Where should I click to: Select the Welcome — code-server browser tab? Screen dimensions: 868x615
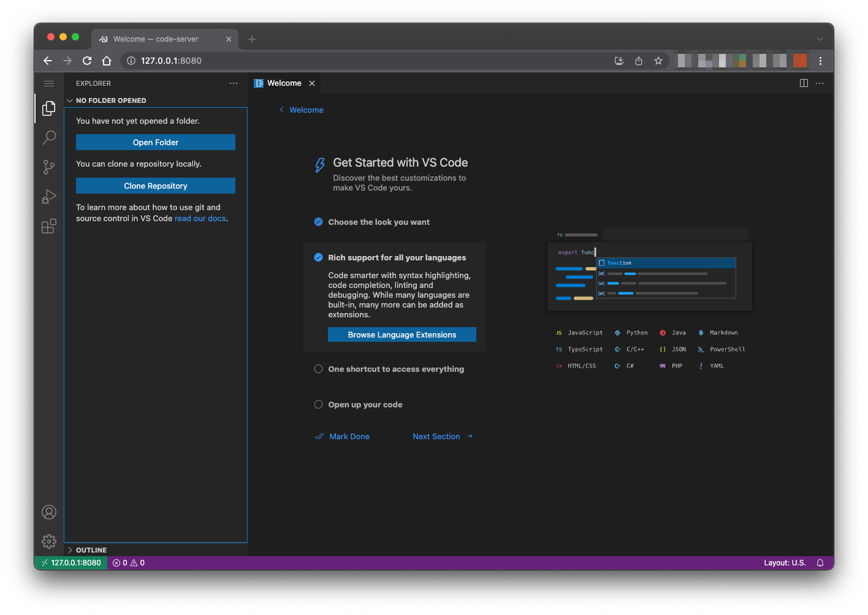click(x=164, y=39)
